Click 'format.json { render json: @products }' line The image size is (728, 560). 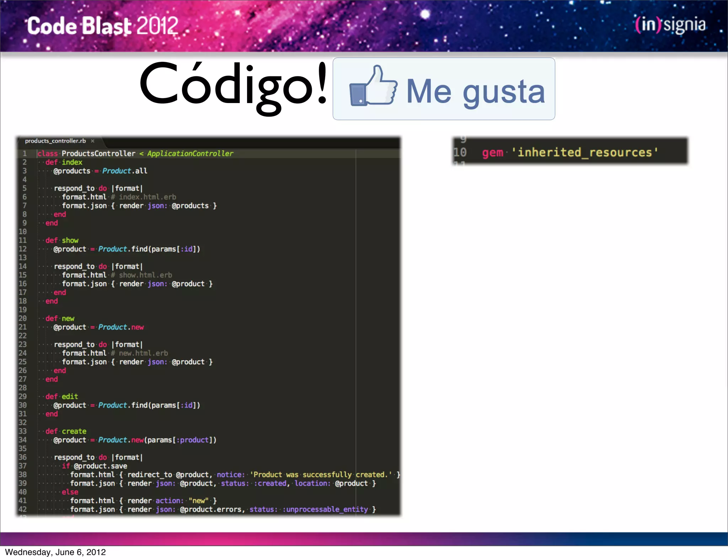139,206
